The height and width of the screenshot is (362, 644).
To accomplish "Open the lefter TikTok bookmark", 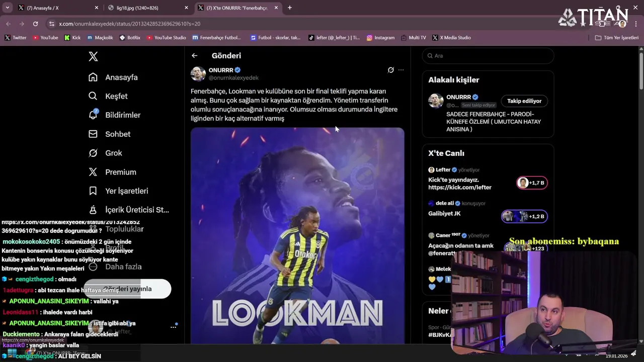I will [334, 38].
